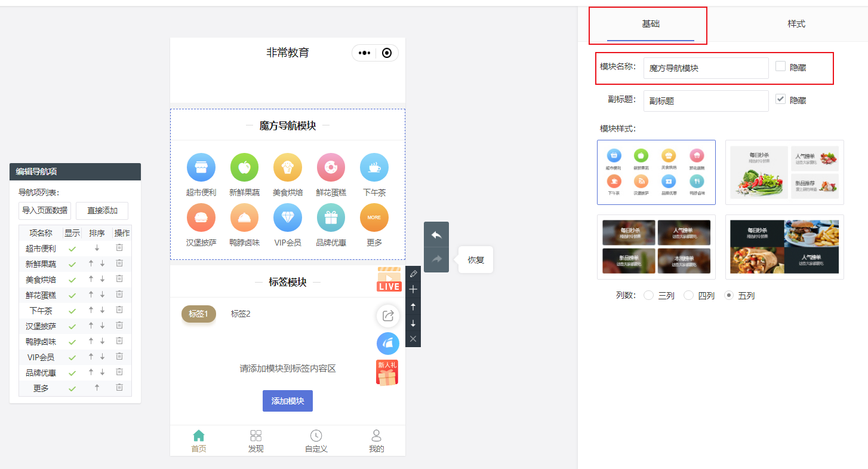
Task: Open the 新人礼 gift floating icon
Action: pyautogui.click(x=387, y=372)
